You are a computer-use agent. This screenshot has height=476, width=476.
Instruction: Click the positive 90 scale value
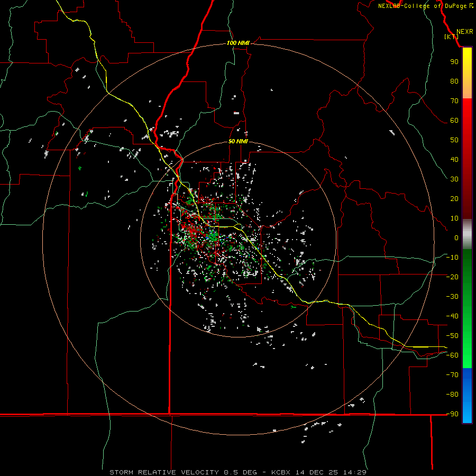coord(454,62)
